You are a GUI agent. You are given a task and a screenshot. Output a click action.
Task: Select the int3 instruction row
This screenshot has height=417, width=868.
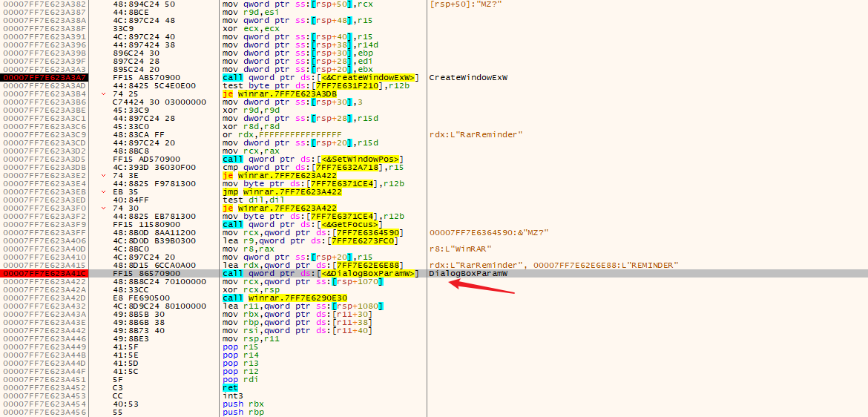coord(232,395)
